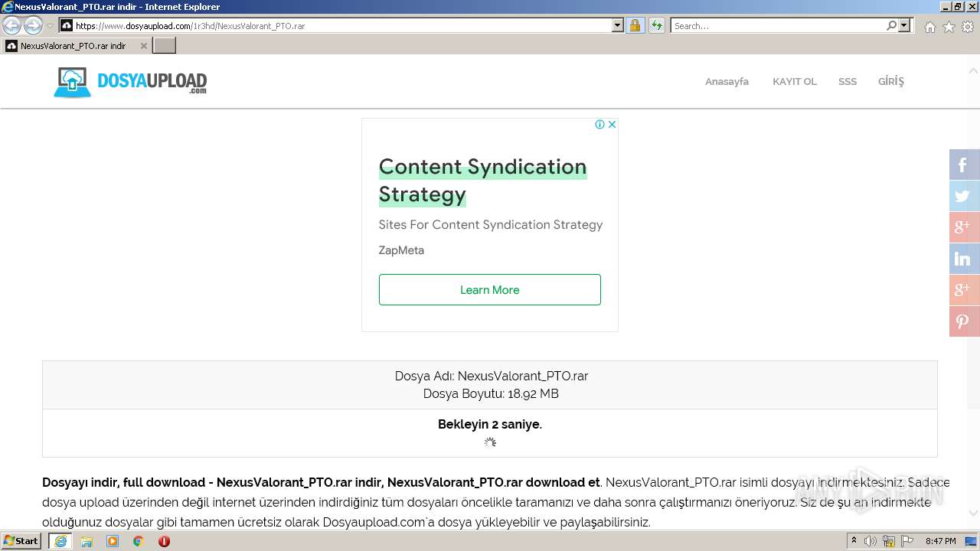
Task: Click the refresh page icon
Action: coord(657,26)
